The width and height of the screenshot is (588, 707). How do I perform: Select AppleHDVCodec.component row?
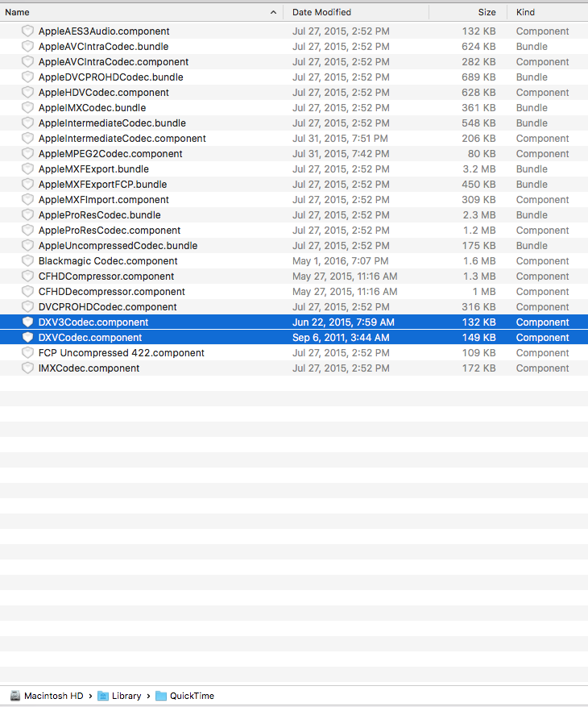[x=103, y=93]
